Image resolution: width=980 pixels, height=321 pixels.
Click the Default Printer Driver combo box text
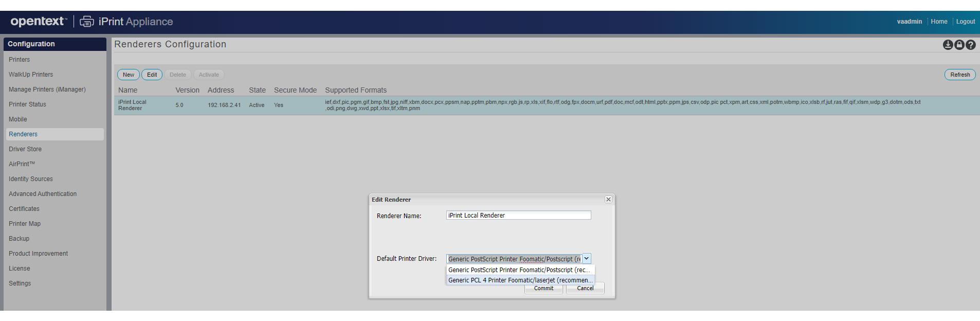coord(514,259)
